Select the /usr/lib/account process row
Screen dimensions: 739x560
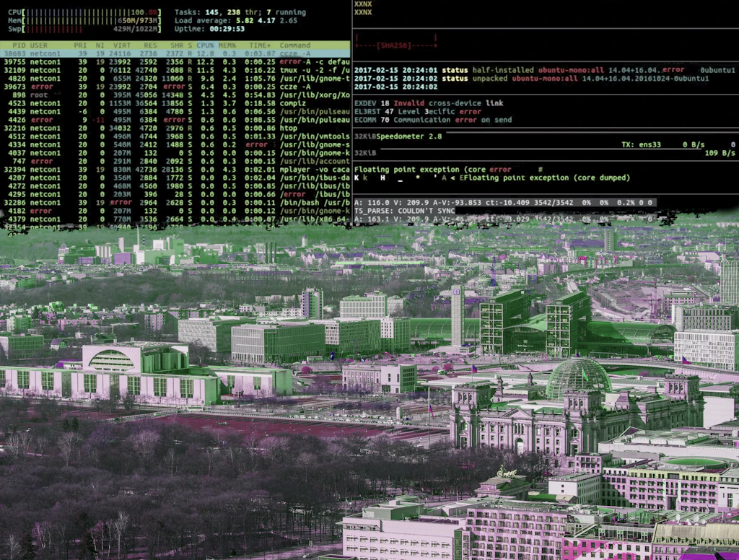[x=175, y=161]
